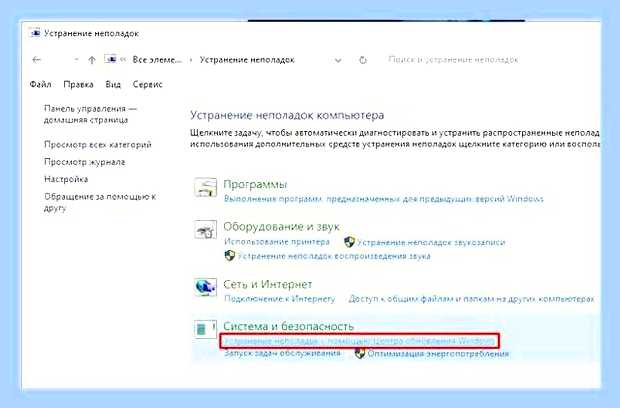The height and width of the screenshot is (408, 620).
Task: Click shield icon beside Оптимизация энергопотребления
Action: pyautogui.click(x=359, y=353)
